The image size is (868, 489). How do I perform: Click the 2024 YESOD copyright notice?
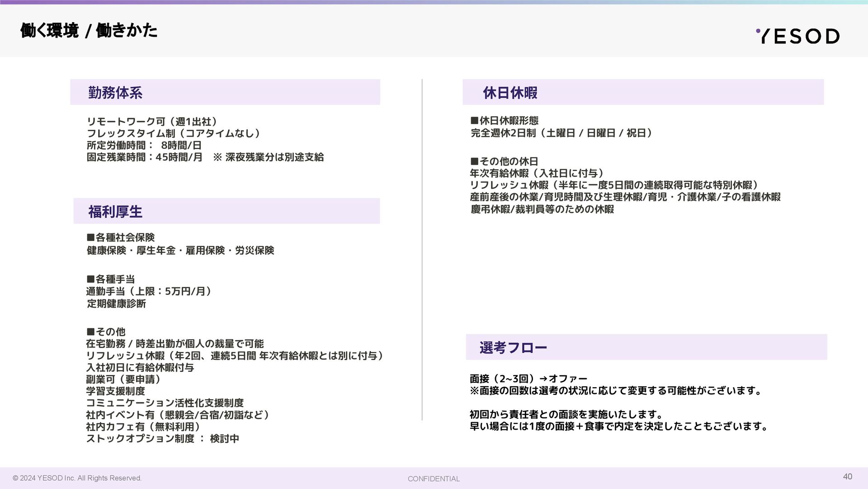coord(77,478)
